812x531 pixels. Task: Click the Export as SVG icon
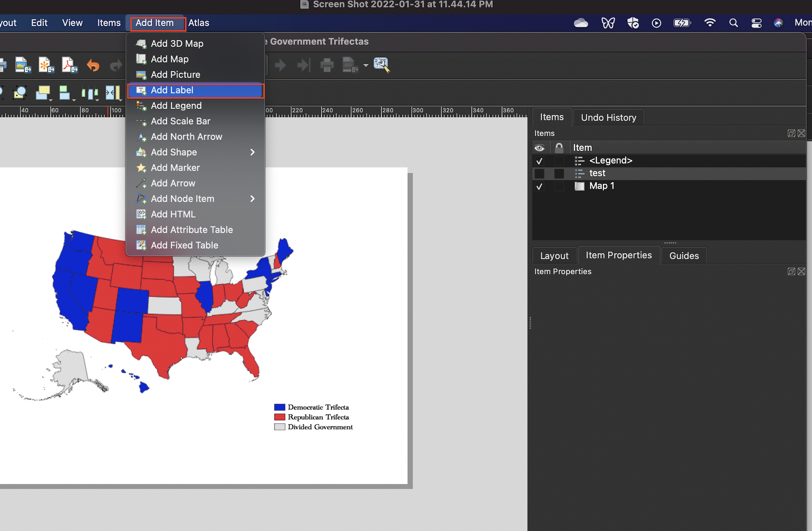coord(46,65)
